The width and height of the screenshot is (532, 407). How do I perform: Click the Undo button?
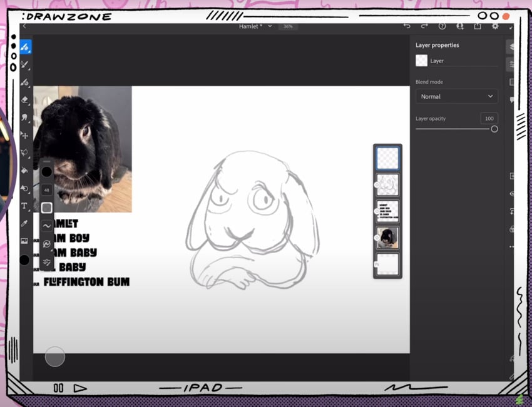click(407, 26)
